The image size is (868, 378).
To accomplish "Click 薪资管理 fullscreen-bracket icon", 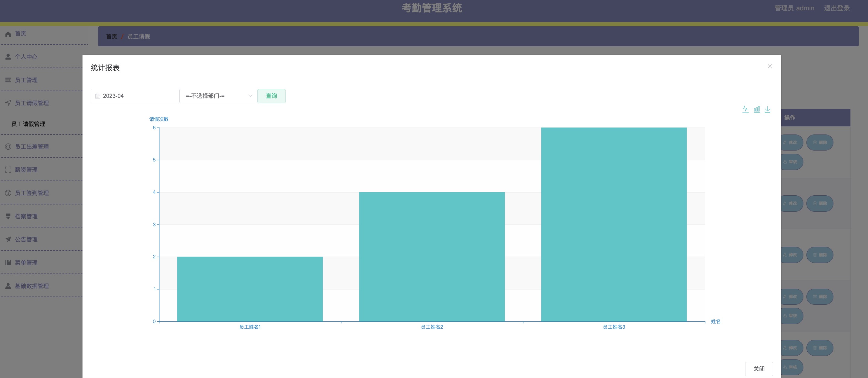I will pos(8,170).
